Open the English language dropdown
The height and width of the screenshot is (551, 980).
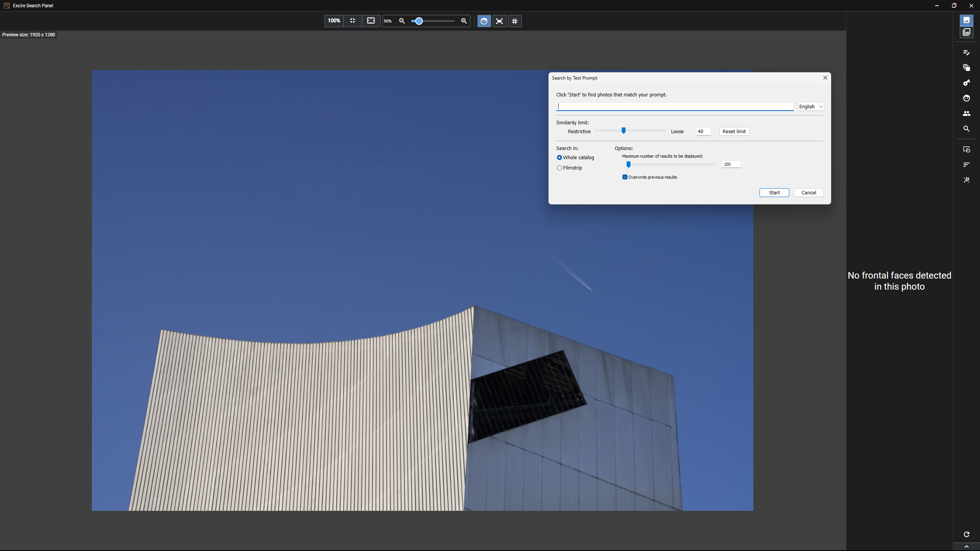pyautogui.click(x=810, y=106)
